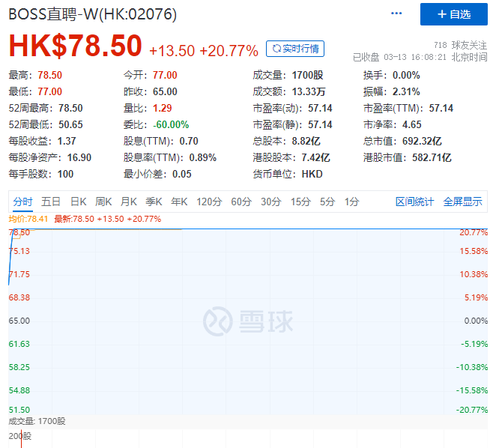Select the 120分 interval tab
The image size is (493, 448).
click(x=209, y=202)
